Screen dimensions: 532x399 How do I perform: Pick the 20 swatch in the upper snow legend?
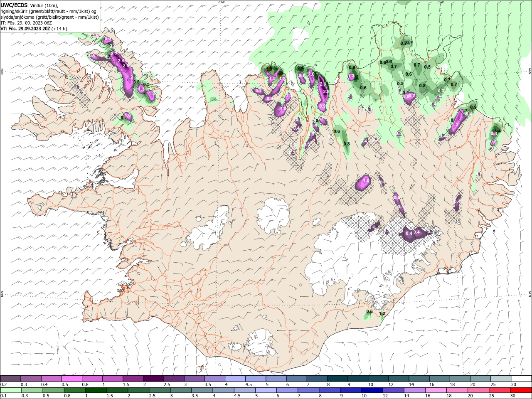point(480,379)
